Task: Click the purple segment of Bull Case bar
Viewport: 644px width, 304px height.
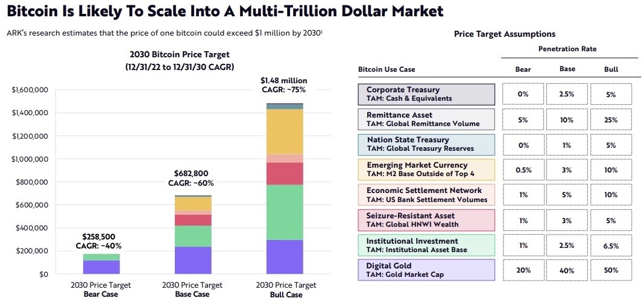Action: pyautogui.click(x=285, y=257)
